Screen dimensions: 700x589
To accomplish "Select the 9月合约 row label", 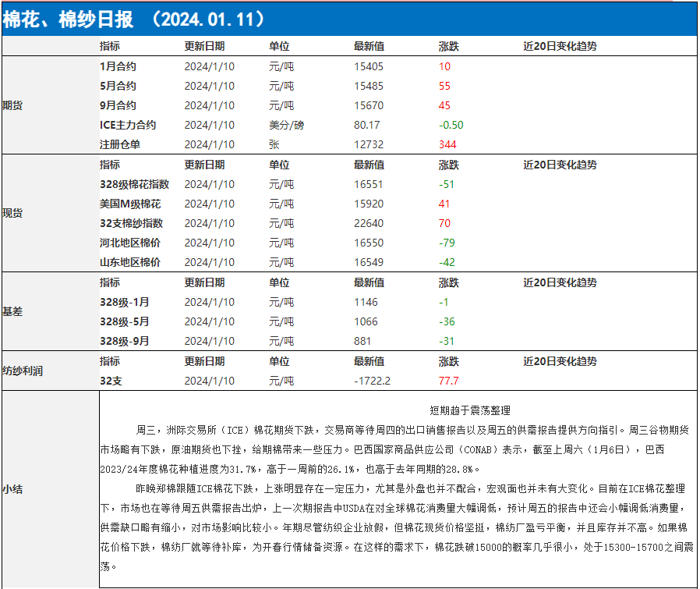I will pos(118,105).
